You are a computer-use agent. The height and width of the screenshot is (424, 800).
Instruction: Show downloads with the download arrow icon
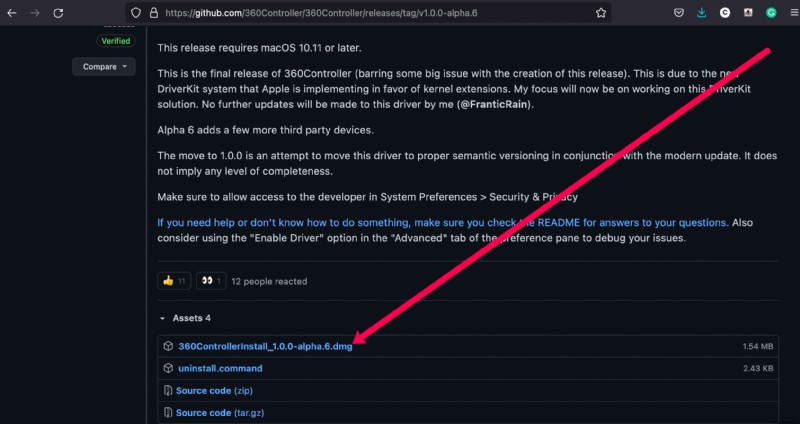coord(702,13)
